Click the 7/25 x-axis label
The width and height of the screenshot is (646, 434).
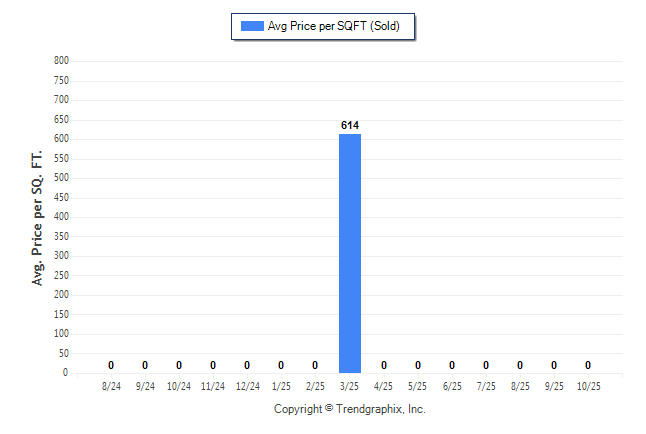pos(486,386)
